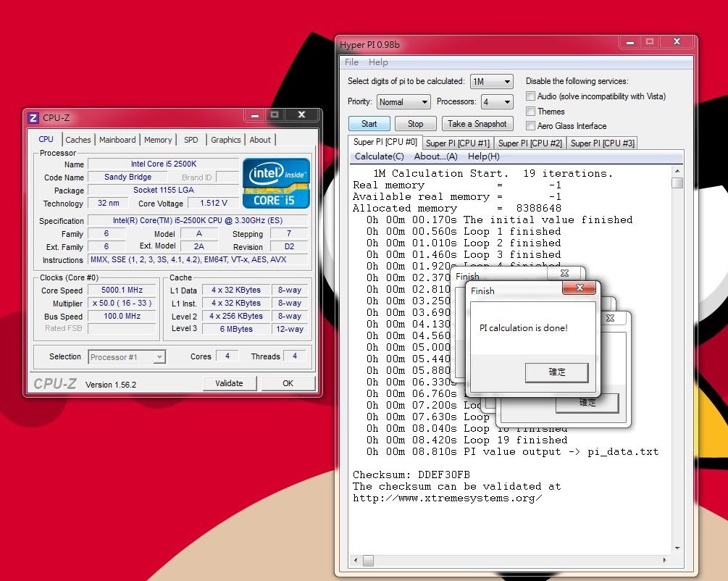Click the Intel Core i5 logo badge
This screenshot has height=581, width=728.
tap(276, 183)
